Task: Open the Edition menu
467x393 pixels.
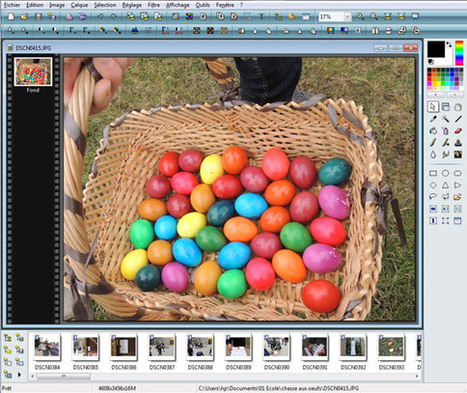Action: coord(35,5)
